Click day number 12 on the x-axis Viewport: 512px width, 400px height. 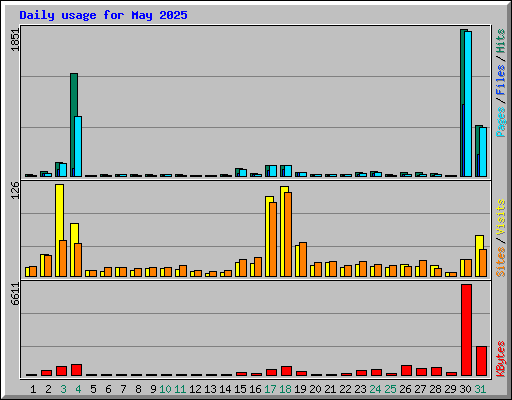[195, 389]
